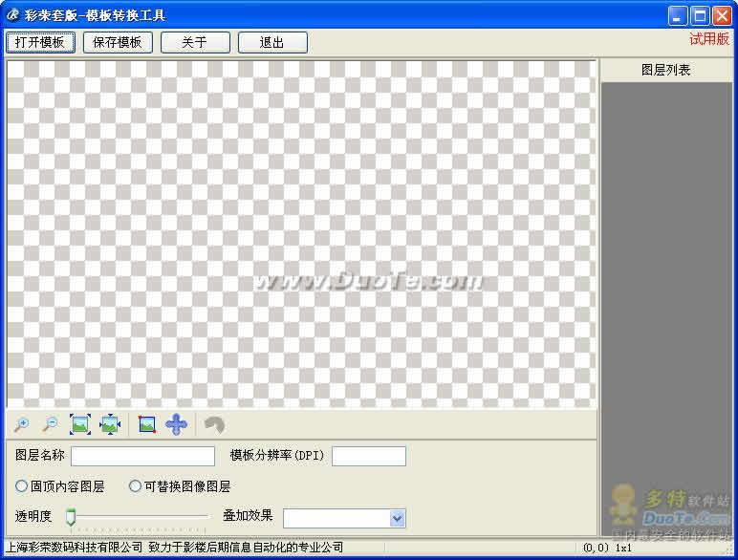Click the 上海彩荣数码科技有限公司 status text
The image size is (738, 560).
point(74,548)
